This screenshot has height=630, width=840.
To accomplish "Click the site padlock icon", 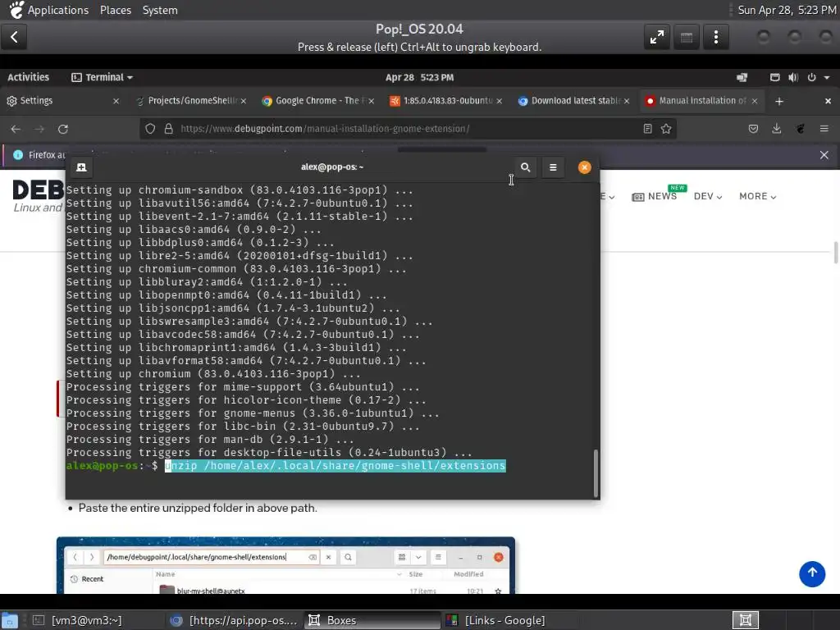I will (169, 129).
